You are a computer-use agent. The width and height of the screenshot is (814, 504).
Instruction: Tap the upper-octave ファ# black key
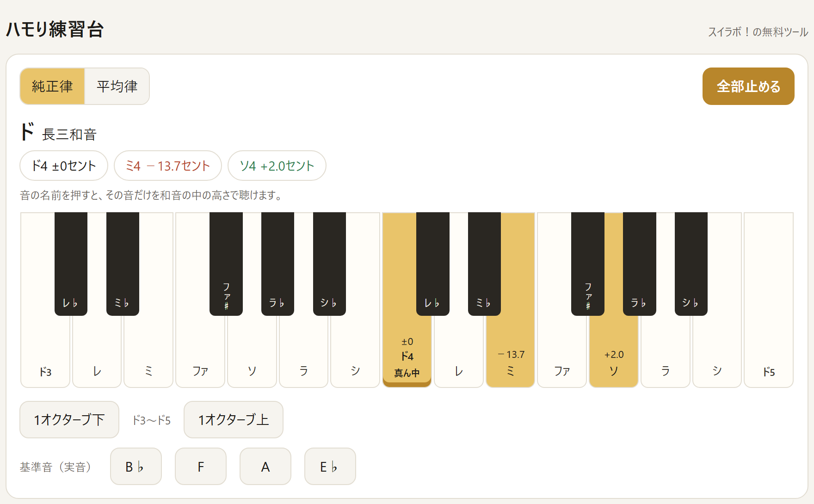tap(588, 264)
